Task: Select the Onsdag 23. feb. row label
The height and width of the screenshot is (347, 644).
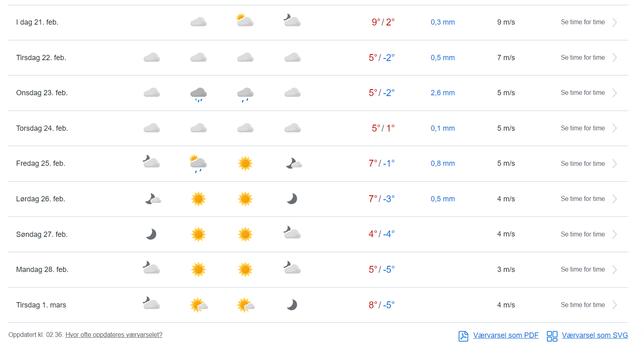Action: tap(42, 93)
